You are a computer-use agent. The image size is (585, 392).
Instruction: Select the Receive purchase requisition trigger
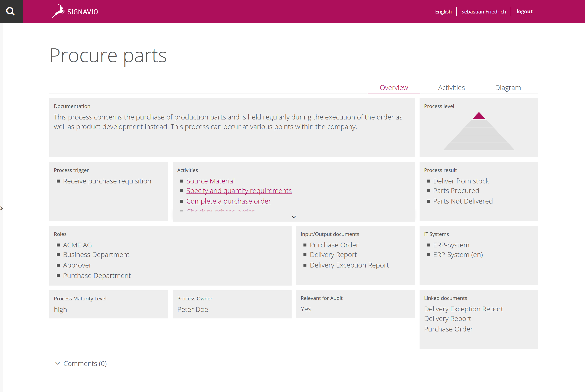107,181
